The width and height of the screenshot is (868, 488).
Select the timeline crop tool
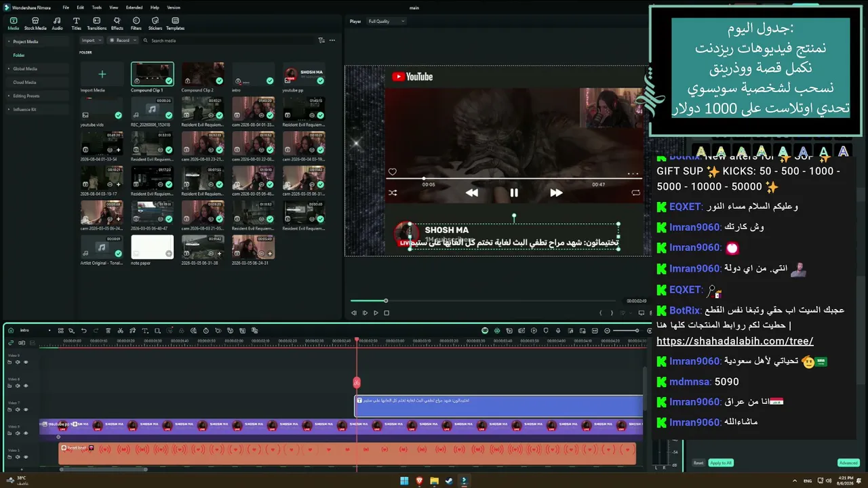157,331
